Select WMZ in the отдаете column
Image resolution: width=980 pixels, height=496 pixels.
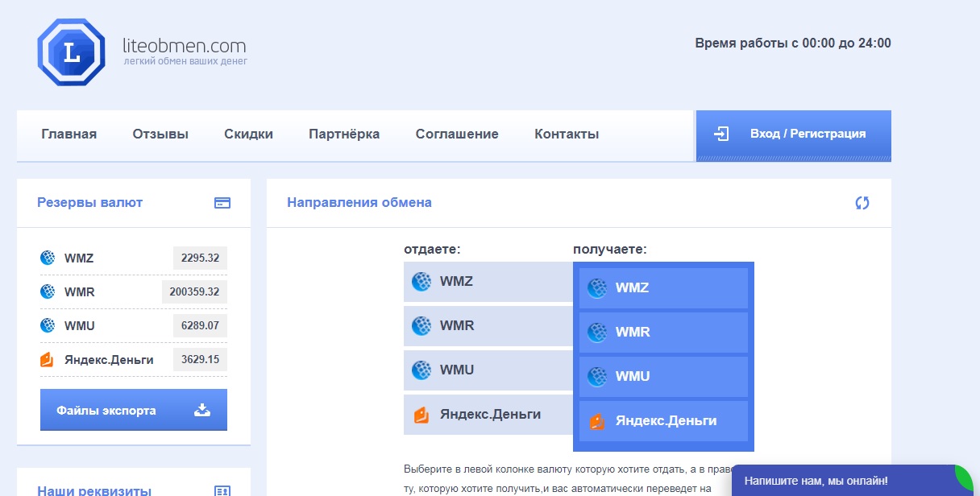[488, 282]
